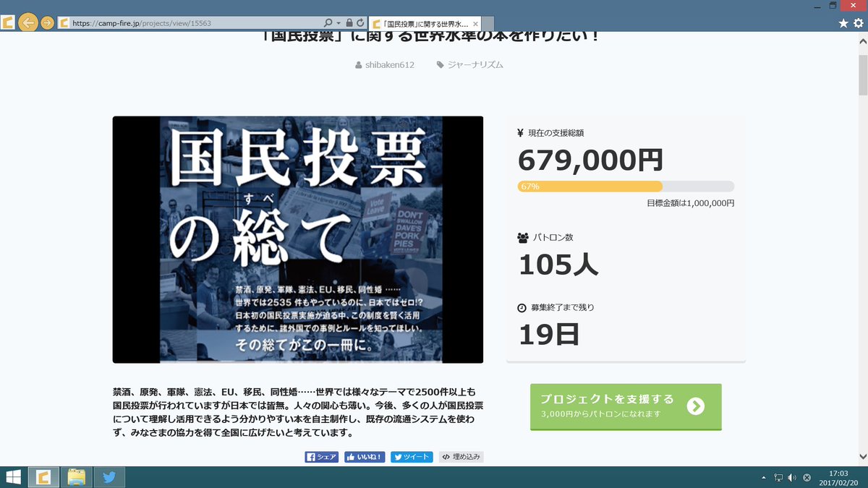Go back with the browser back arrow
868x488 pixels.
pyautogui.click(x=28, y=22)
